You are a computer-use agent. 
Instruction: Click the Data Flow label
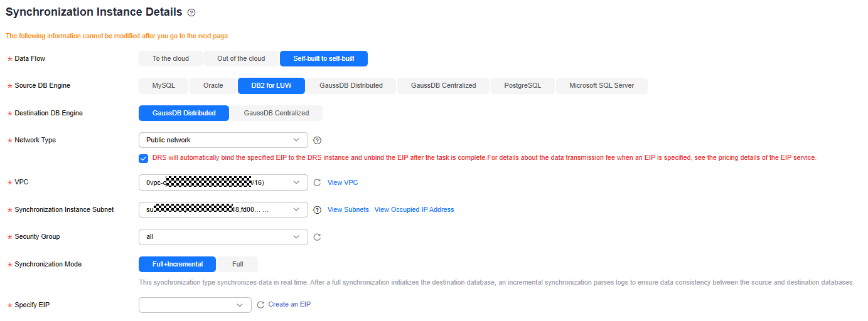(30, 58)
